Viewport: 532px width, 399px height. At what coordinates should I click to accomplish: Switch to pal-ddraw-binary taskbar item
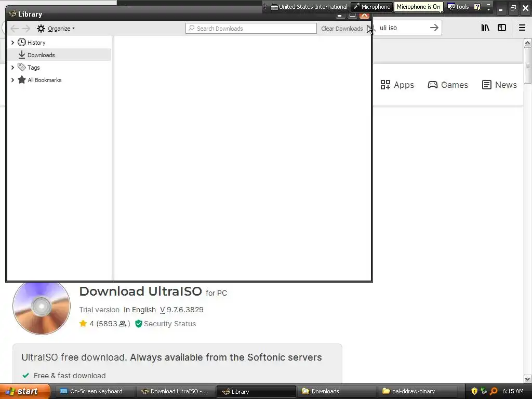pyautogui.click(x=417, y=391)
